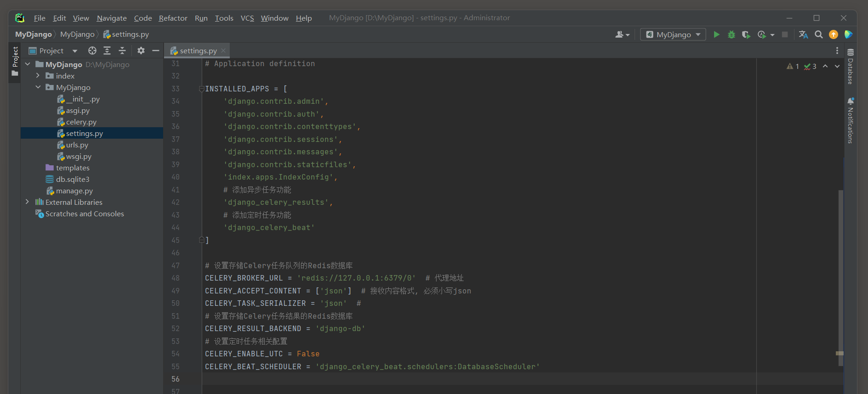Open the File menu
Image resolution: width=868 pixels, height=394 pixels.
click(40, 18)
